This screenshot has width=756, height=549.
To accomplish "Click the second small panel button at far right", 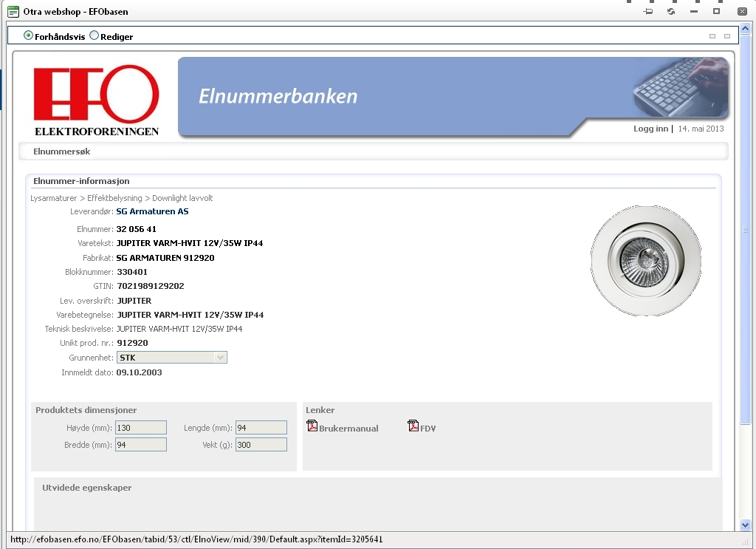I will (x=727, y=36).
